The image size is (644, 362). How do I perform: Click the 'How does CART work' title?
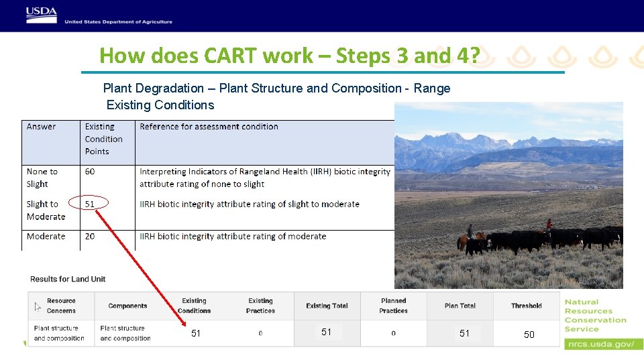[290, 56]
